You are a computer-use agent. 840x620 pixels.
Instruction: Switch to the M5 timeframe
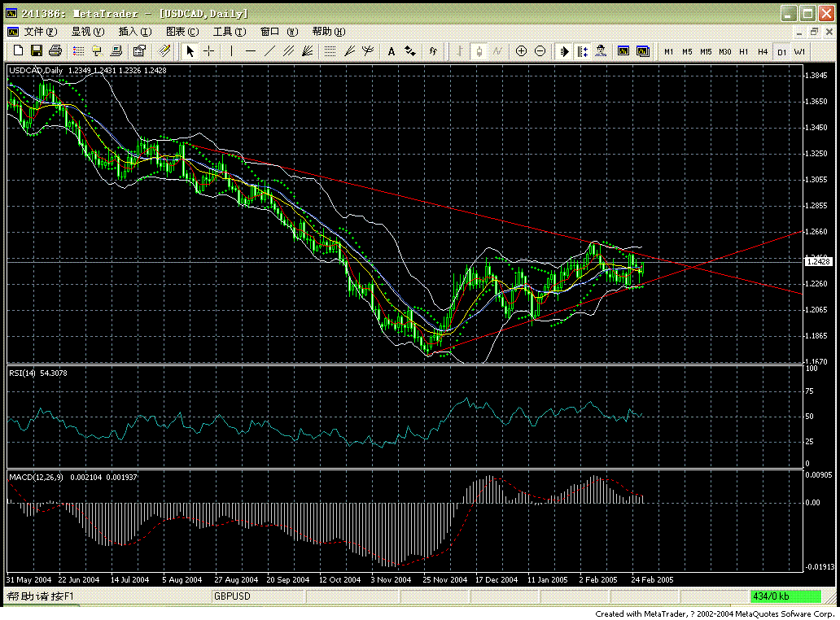(686, 50)
